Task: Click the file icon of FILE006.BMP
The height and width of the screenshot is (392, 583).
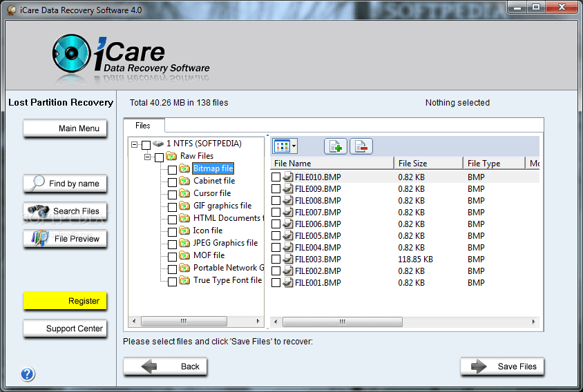Action: (288, 224)
